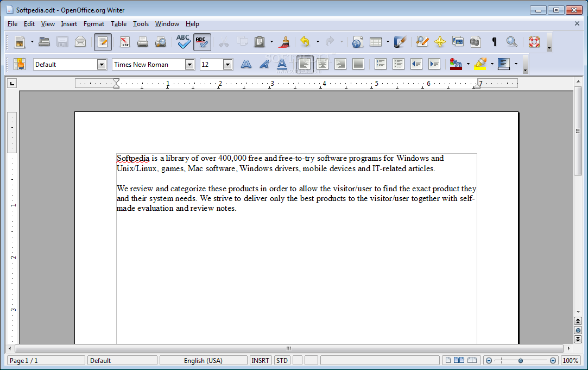This screenshot has width=588, height=370.
Task: Run Spelling and Grammar check
Action: pos(183,42)
